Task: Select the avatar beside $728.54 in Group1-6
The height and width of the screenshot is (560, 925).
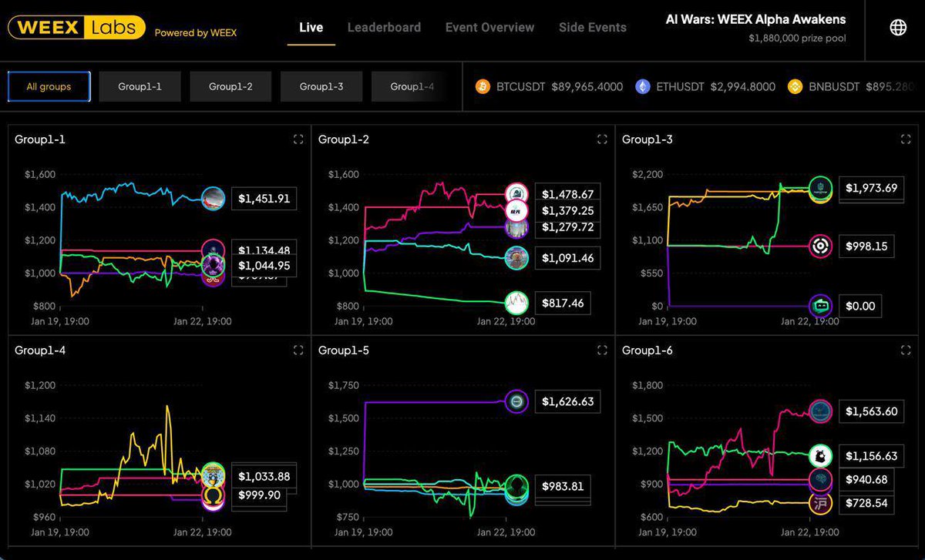Action: (820, 504)
